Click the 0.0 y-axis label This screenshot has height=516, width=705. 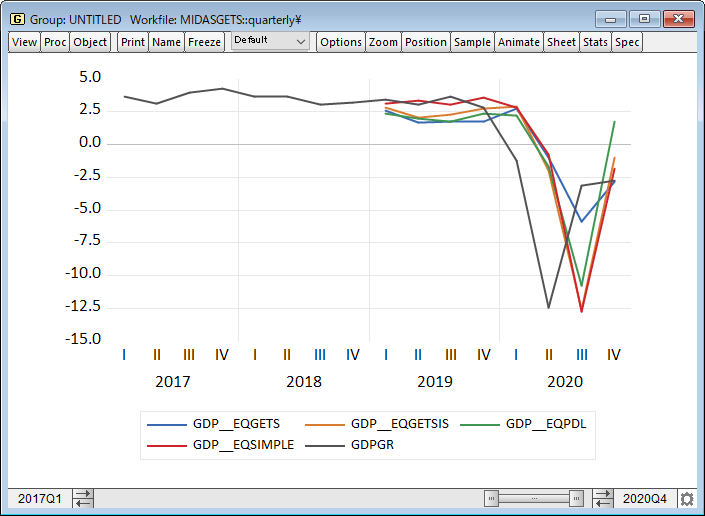point(90,142)
